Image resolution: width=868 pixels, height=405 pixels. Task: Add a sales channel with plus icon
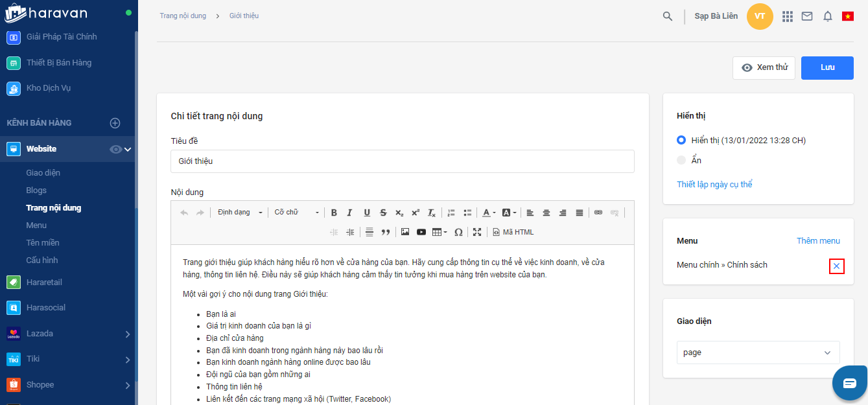(115, 123)
